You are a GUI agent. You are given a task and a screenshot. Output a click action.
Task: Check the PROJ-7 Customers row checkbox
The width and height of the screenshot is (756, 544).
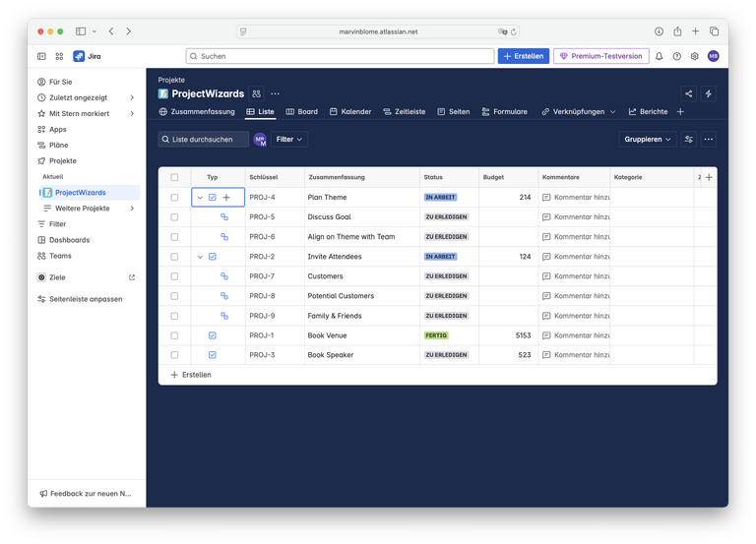pyautogui.click(x=174, y=276)
